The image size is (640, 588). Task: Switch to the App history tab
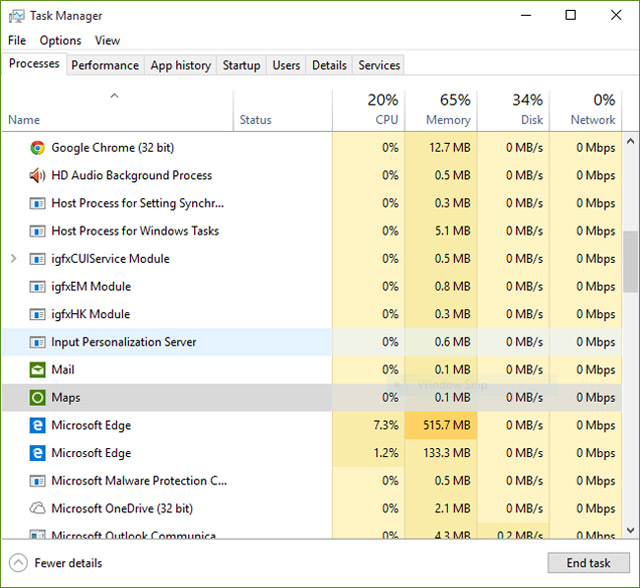[x=180, y=65]
